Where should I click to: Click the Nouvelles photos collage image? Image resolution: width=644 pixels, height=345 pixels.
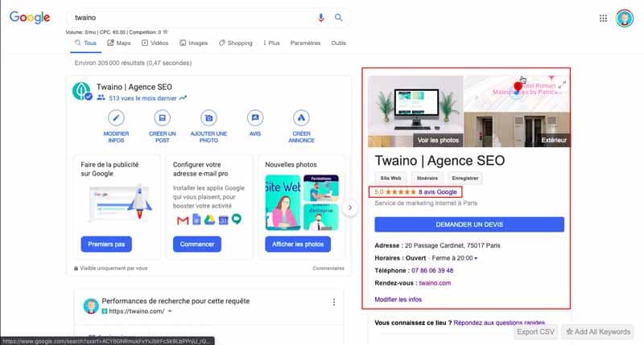coord(302,203)
